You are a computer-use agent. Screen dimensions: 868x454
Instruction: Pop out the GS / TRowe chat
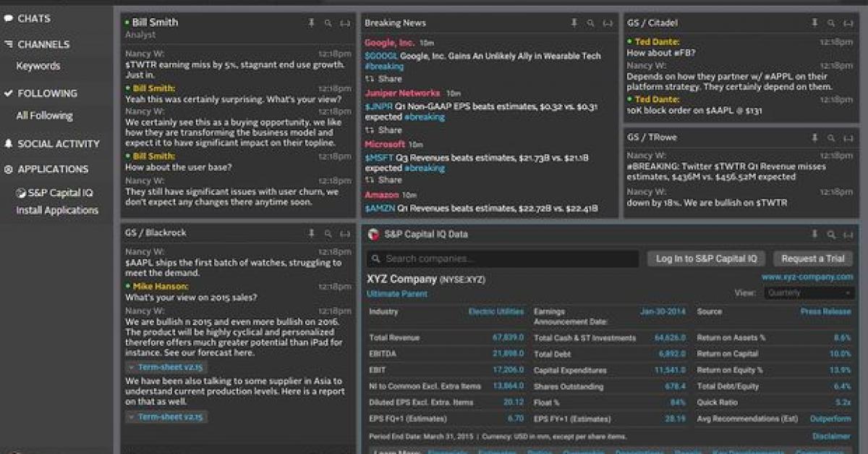(x=848, y=138)
